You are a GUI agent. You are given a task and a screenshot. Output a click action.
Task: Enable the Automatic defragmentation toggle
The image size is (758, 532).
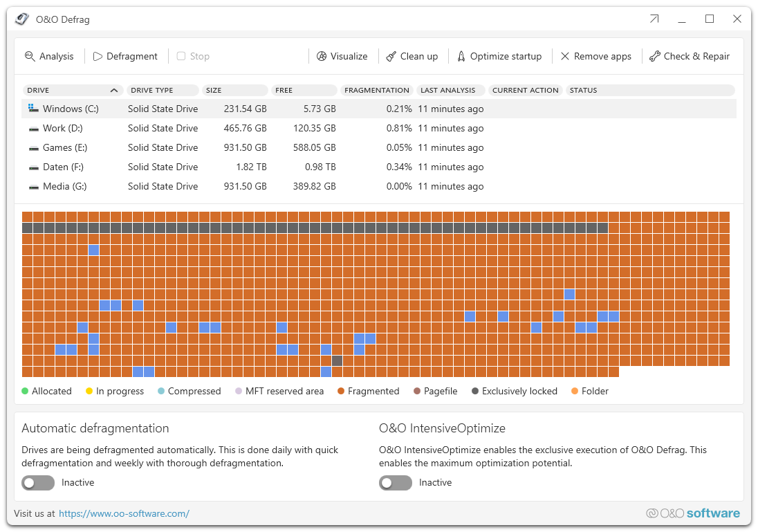(38, 483)
